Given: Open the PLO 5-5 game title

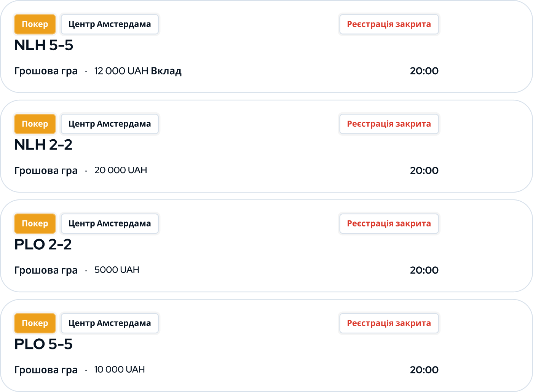Looking at the screenshot, I should coord(43,344).
